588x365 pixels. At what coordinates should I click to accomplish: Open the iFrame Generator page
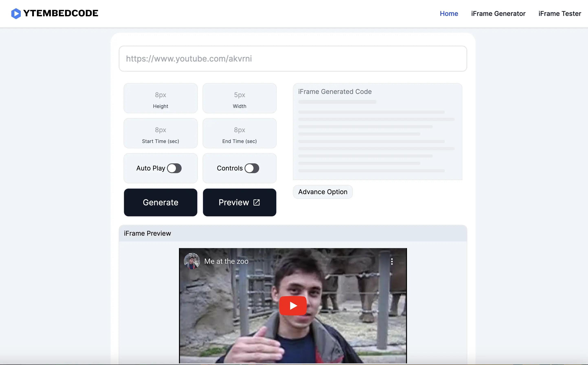(498, 13)
